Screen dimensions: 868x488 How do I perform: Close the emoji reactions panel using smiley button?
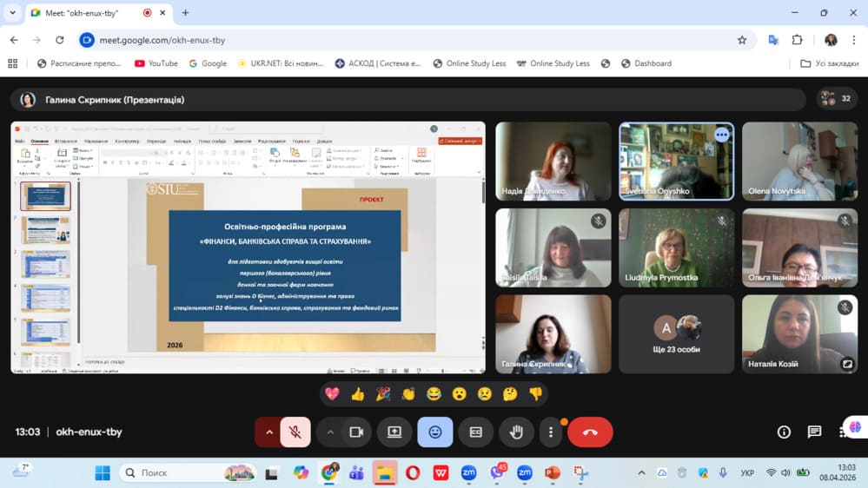[435, 432]
